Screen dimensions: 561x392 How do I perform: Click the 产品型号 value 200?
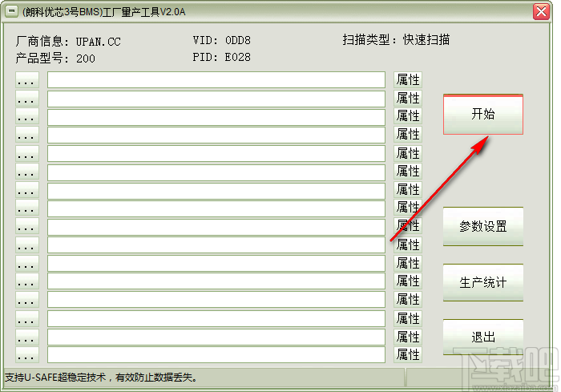[86, 59]
